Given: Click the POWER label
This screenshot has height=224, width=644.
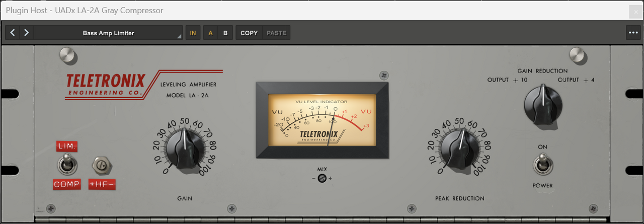Looking at the screenshot, I should tap(542, 186).
